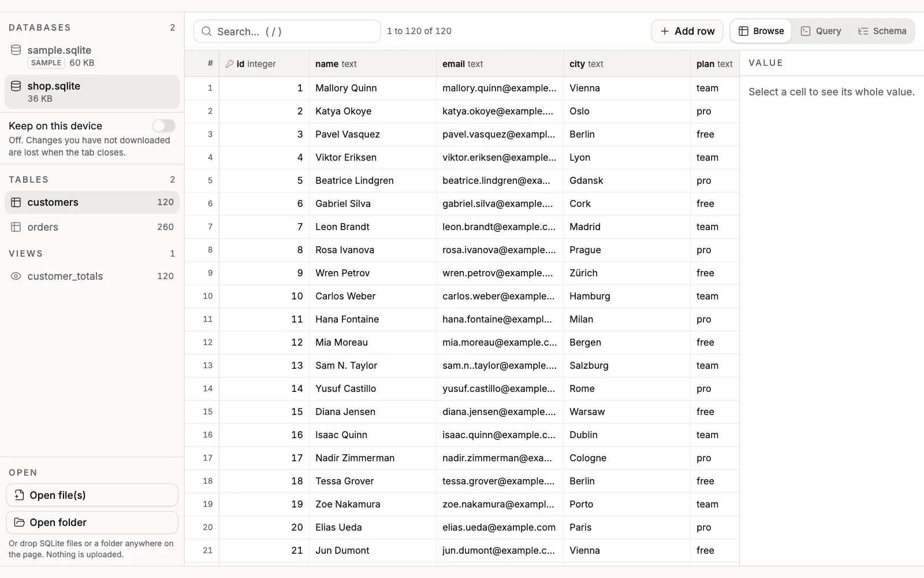
Task: Select elias.ueda@example.com email cell
Action: click(x=500, y=528)
